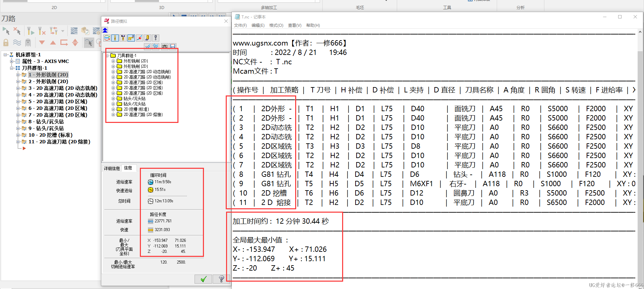644x289 pixels.
Task: Toggle toolpath display wavy lines icon
Action: (x=17, y=43)
